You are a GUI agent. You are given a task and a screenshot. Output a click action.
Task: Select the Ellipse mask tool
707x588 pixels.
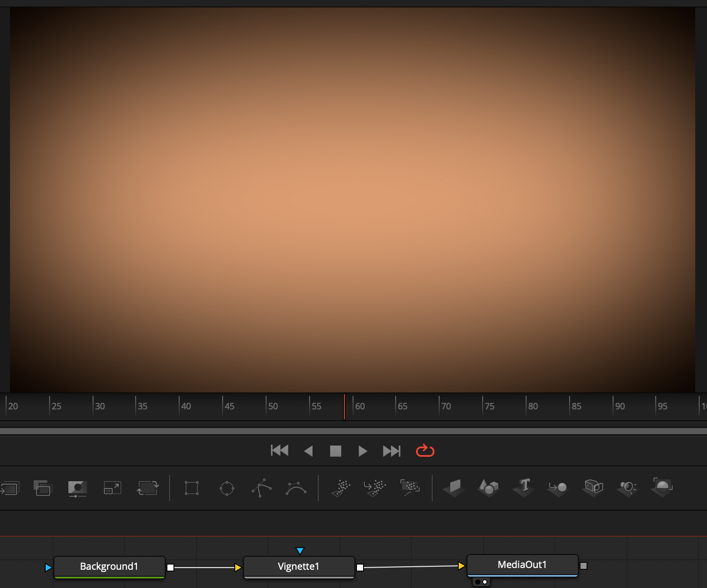pyautogui.click(x=227, y=488)
